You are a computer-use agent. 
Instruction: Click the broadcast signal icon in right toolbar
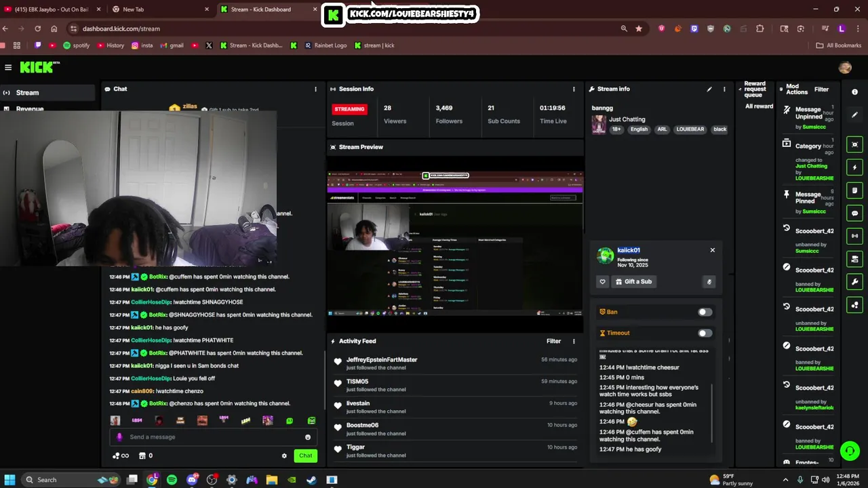pyautogui.click(x=854, y=236)
